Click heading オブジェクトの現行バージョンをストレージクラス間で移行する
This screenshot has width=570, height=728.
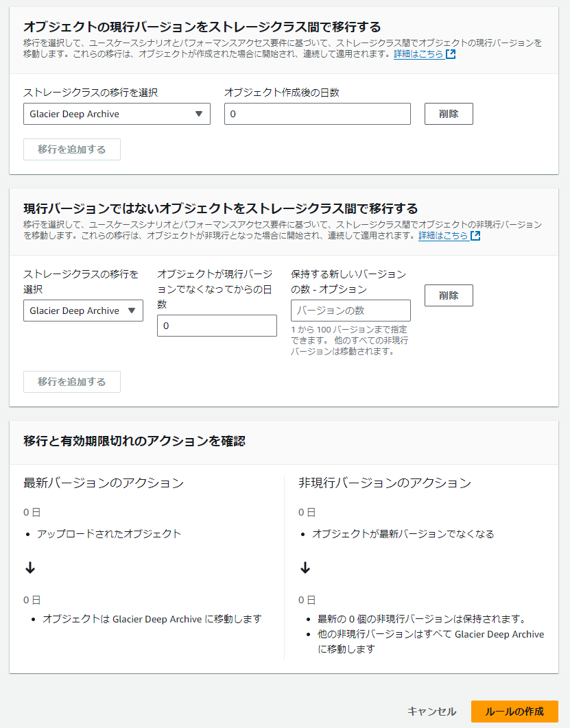[202, 27]
